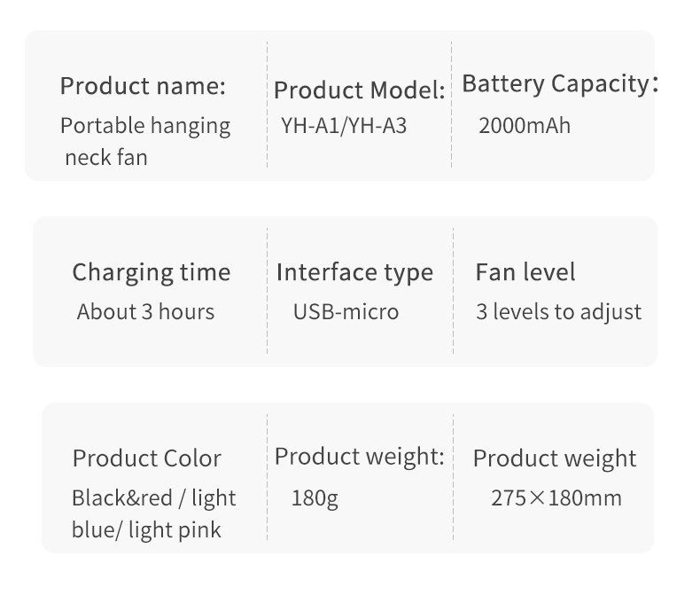Click the Product weight heading above dimensions
The height and width of the screenshot is (603, 700).
coord(555,459)
